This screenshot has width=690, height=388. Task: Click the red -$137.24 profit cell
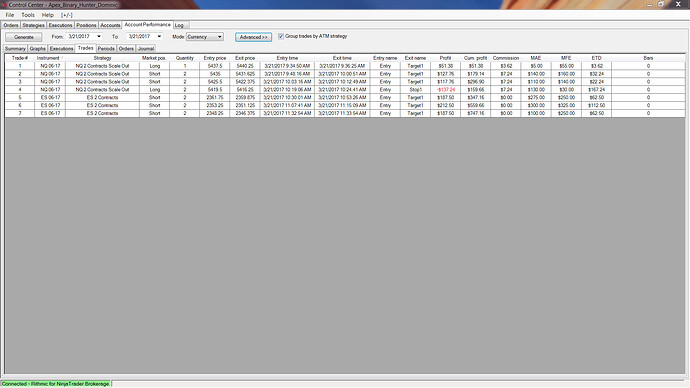[445, 90]
